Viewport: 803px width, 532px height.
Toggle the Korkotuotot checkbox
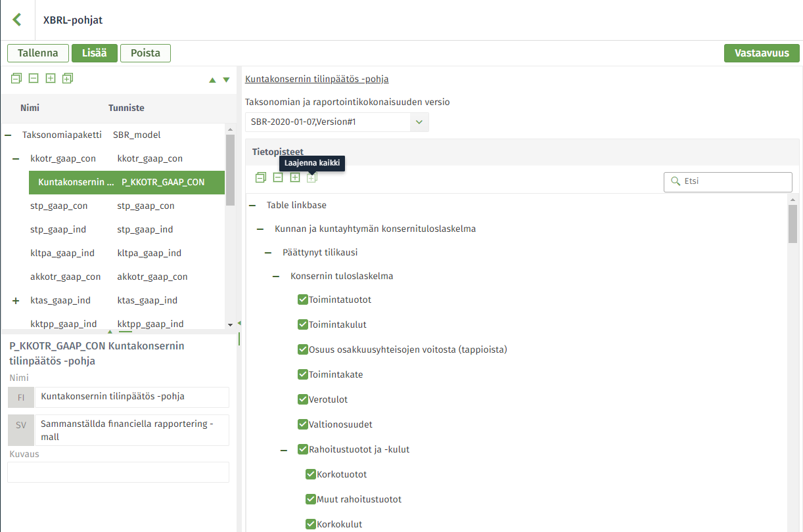click(311, 474)
